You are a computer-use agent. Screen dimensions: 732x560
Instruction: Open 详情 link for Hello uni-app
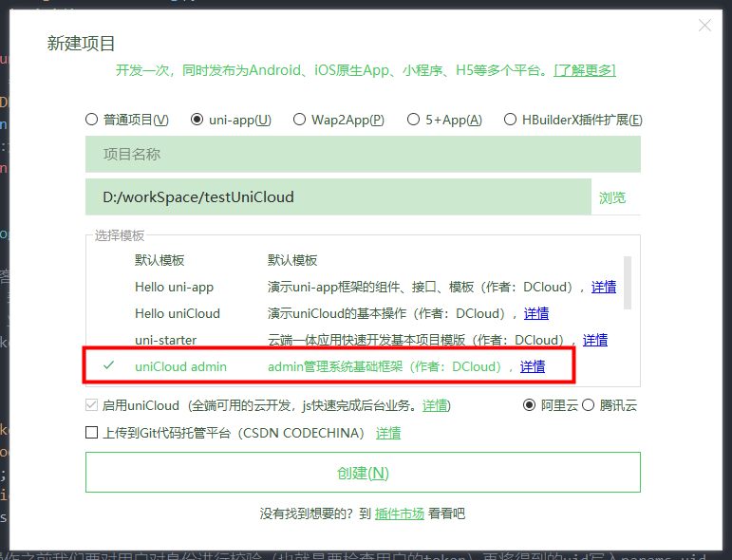click(x=604, y=287)
